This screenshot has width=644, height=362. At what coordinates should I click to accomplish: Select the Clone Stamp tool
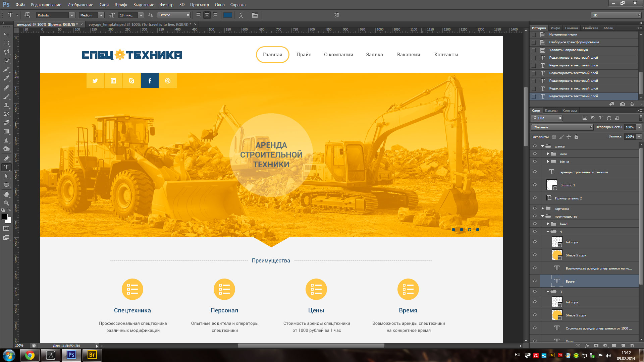pos(6,105)
